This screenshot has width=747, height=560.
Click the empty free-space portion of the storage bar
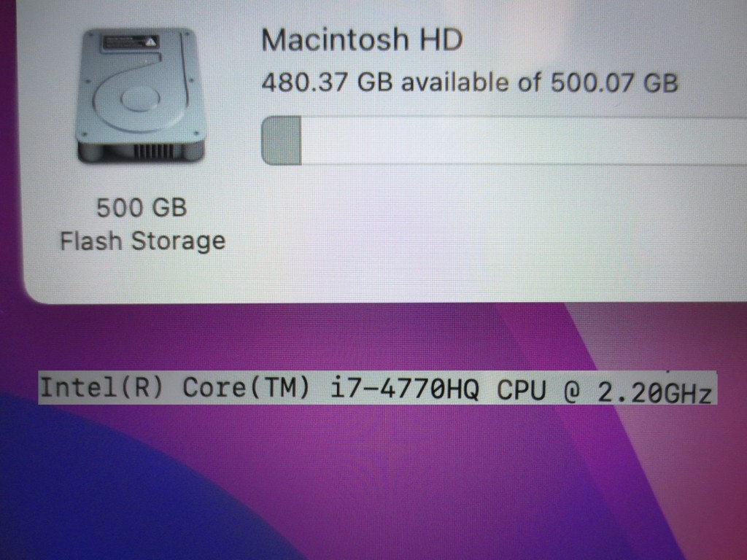524,141
